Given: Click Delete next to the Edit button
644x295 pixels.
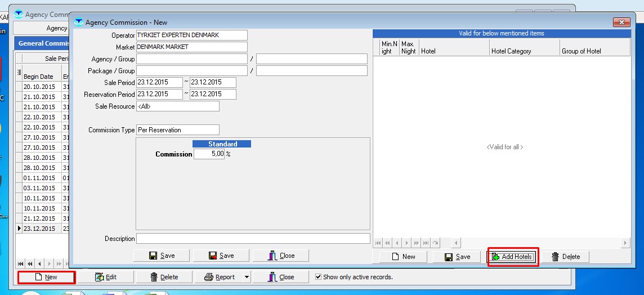Looking at the screenshot, I should (x=164, y=277).
